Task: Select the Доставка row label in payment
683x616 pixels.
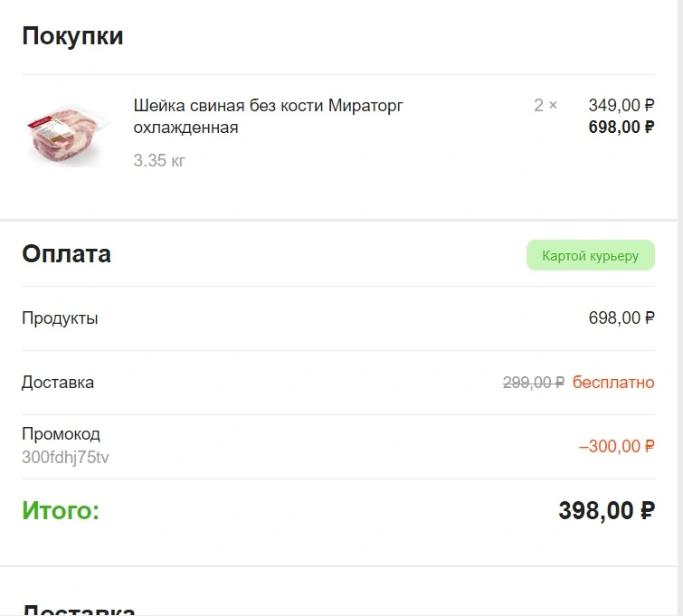Action: point(58,383)
